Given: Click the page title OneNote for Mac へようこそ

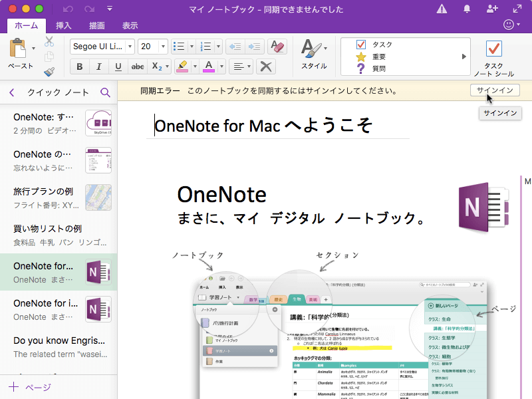Looking at the screenshot, I should pyautogui.click(x=263, y=126).
